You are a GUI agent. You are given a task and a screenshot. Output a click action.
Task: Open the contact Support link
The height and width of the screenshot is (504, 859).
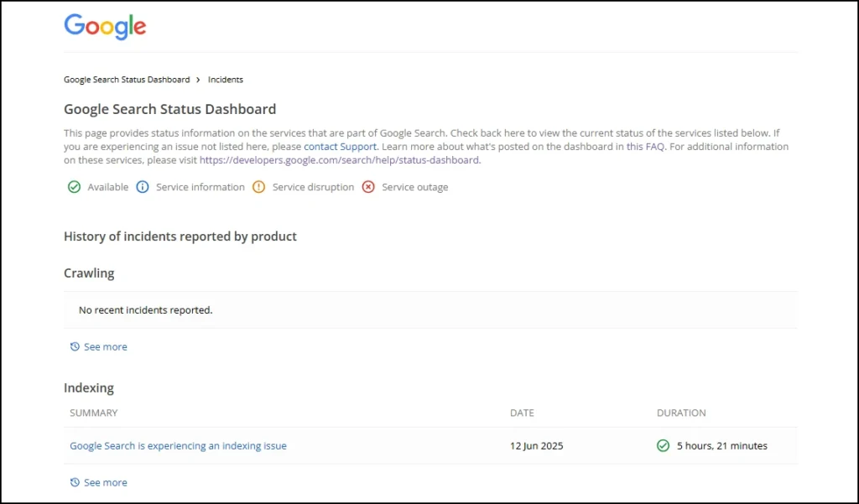(x=340, y=147)
